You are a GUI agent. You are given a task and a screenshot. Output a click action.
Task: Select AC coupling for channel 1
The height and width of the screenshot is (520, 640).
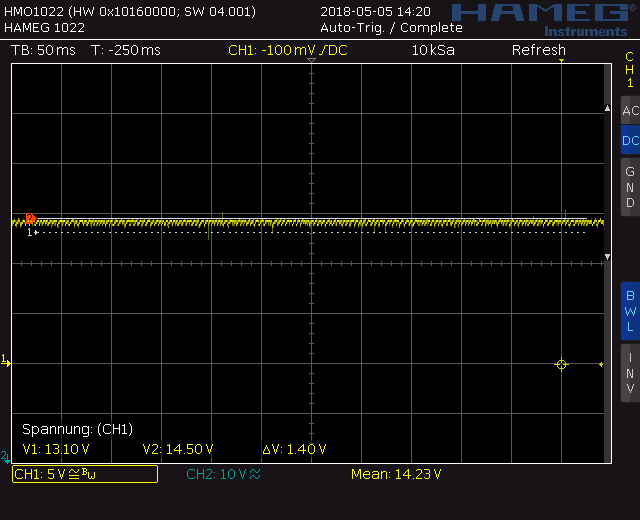tap(629, 110)
